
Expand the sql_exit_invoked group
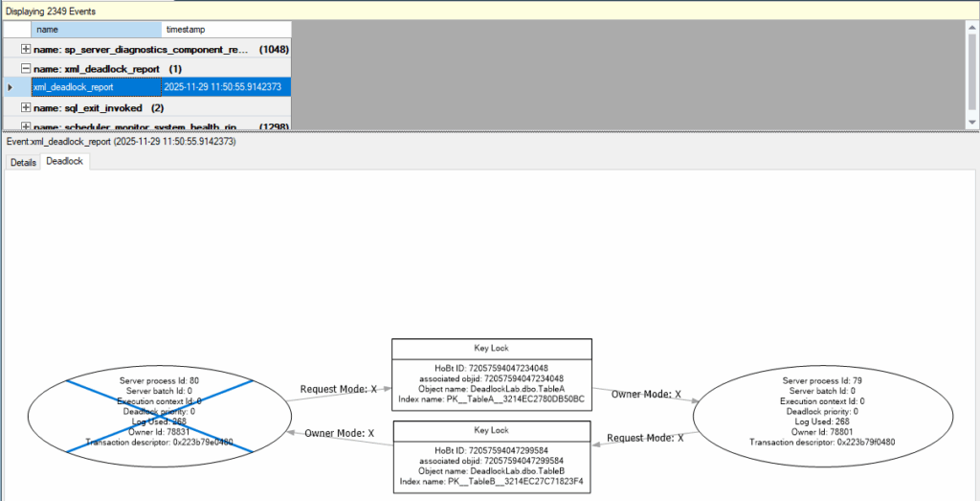tap(25, 108)
